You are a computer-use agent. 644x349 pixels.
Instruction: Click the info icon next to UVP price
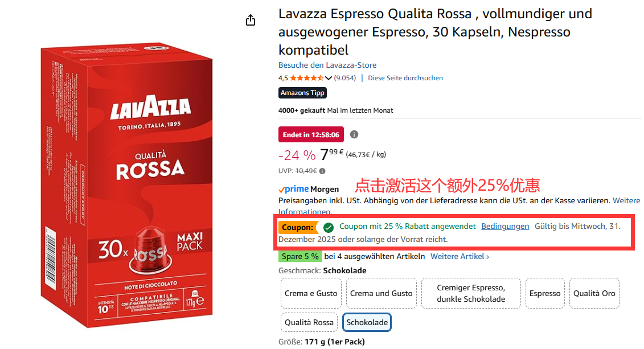(x=322, y=171)
